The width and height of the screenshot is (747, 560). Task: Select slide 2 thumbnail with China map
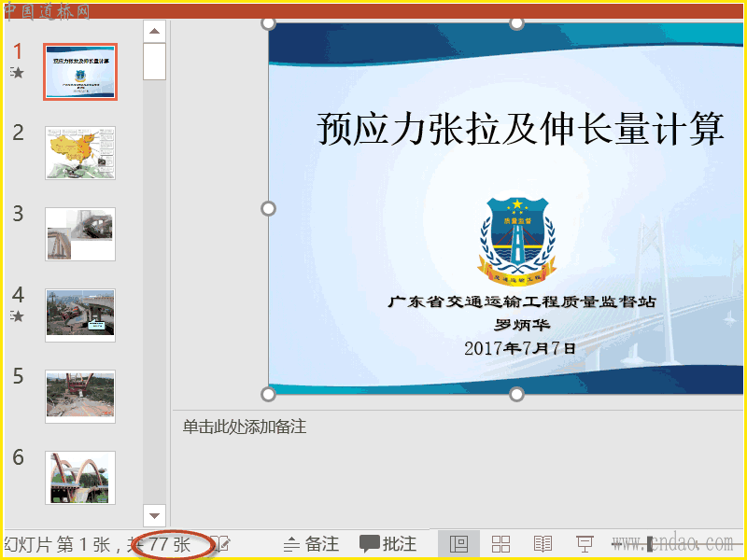(x=80, y=153)
